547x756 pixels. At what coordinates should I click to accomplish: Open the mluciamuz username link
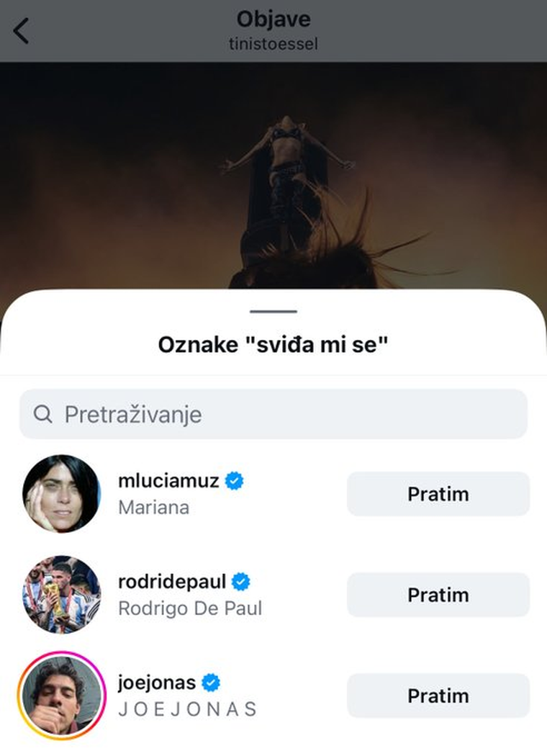[168, 480]
